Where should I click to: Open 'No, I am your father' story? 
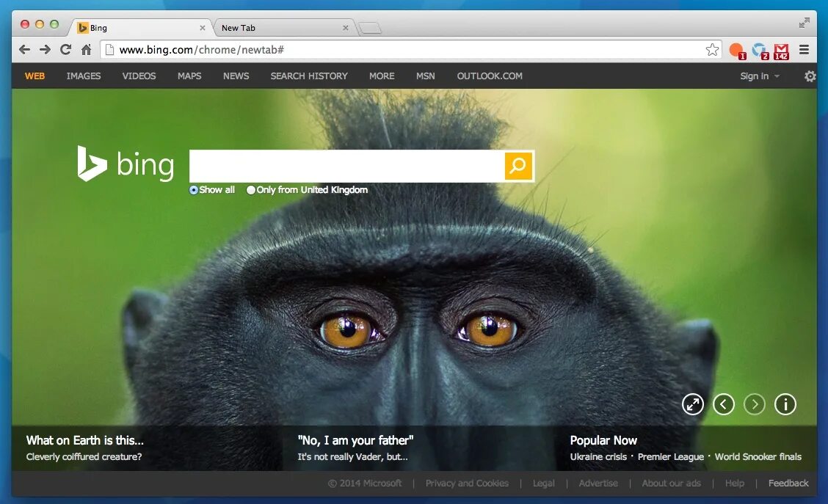(x=355, y=440)
